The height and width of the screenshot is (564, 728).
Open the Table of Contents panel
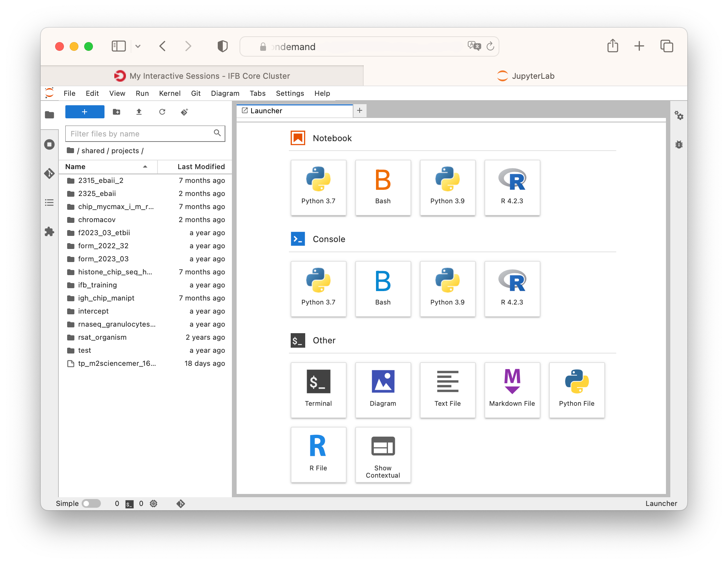tap(49, 203)
